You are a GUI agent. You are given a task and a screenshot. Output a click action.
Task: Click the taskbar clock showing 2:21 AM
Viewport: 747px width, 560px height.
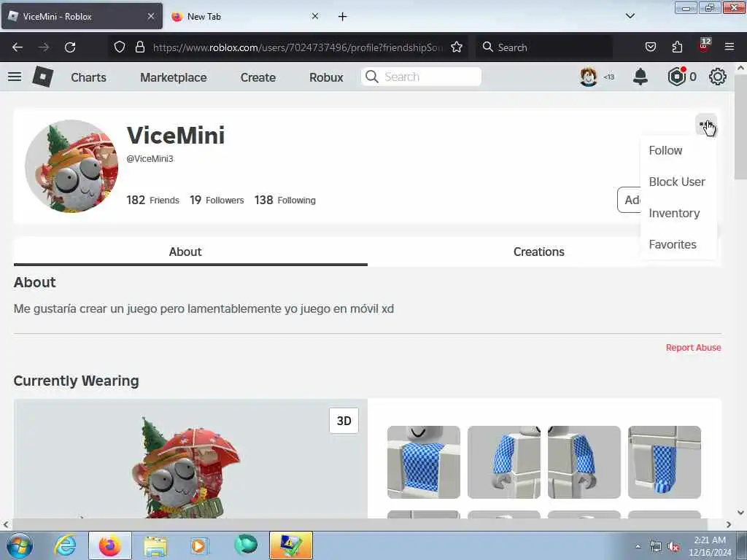710,546
